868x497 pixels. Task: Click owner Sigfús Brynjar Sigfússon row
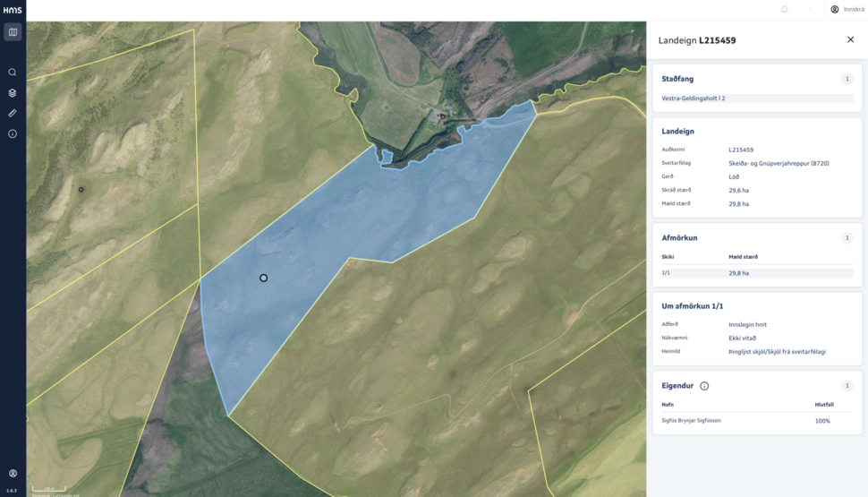[757, 421]
